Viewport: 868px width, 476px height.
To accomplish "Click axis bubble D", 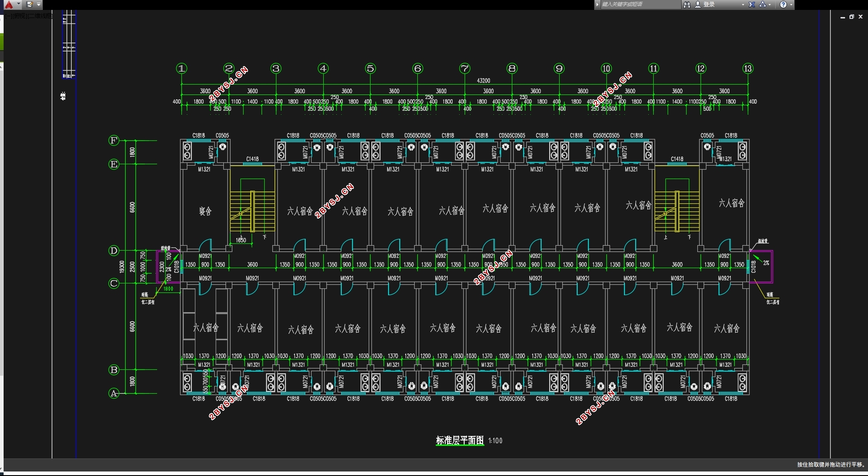I will click(x=114, y=251).
